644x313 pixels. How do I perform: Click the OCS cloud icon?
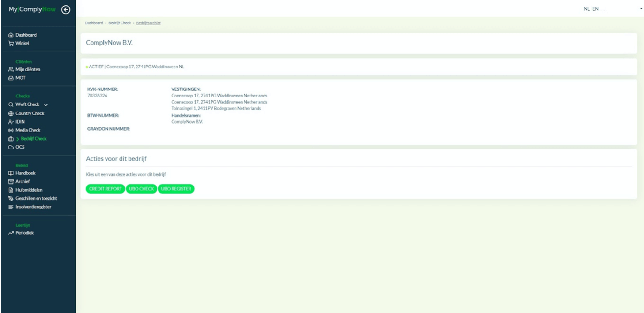pyautogui.click(x=11, y=147)
